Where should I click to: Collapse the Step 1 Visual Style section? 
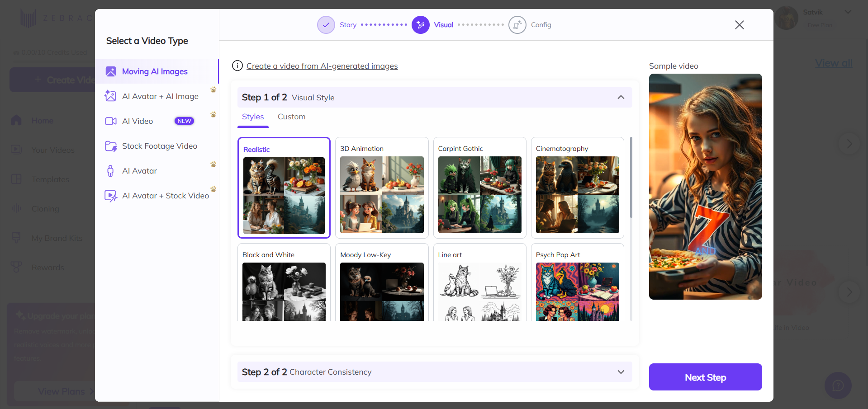(621, 97)
